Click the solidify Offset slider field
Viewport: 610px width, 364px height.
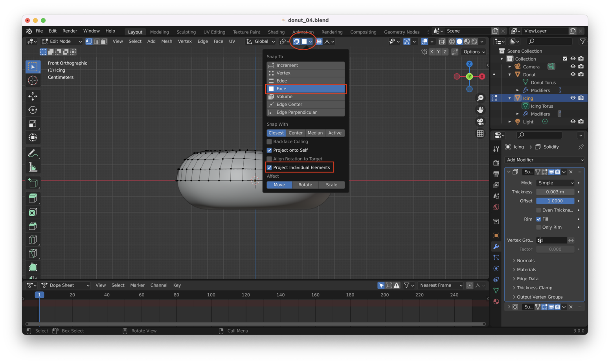(x=555, y=201)
